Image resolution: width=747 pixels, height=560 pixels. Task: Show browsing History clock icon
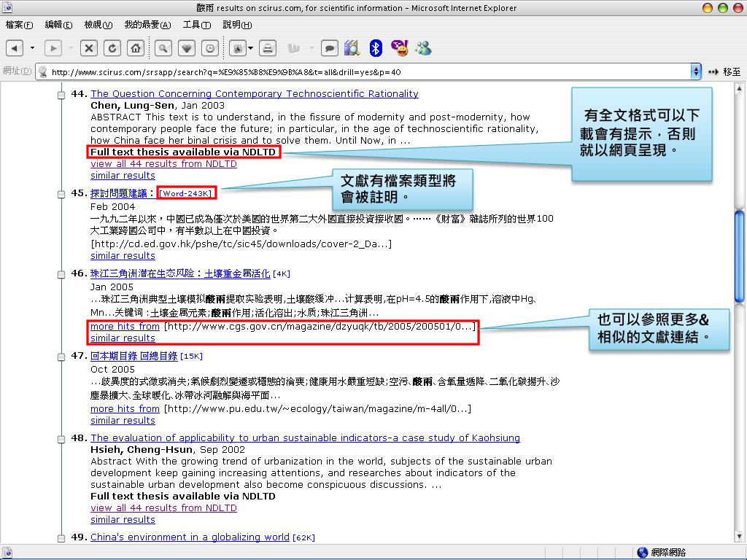(210, 48)
